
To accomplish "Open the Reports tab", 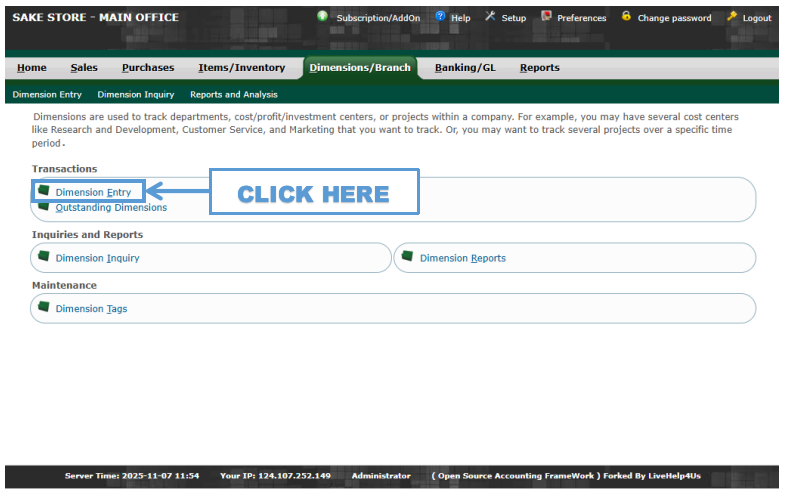I will tap(539, 68).
